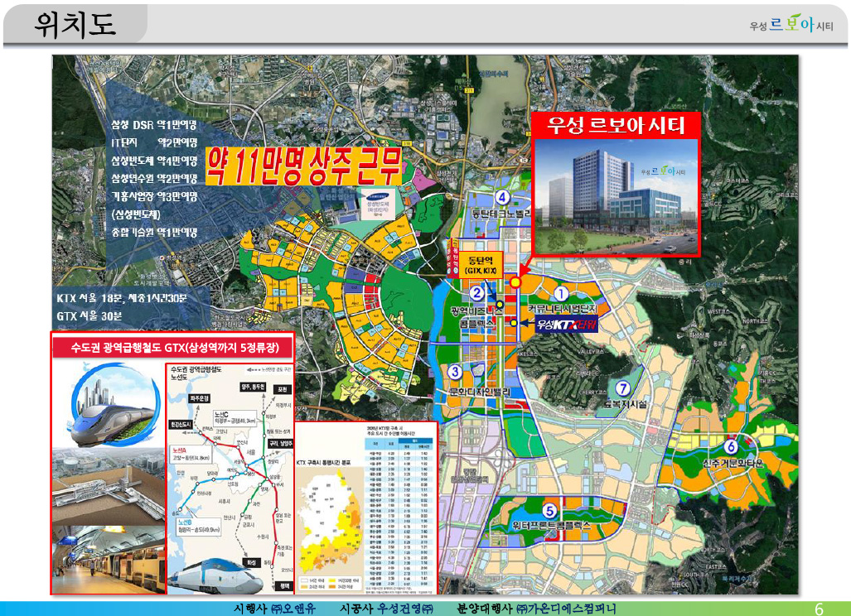This screenshot has width=851, height=616.
Task: Click the 구리, 남양주 label on route map
Action: click(281, 443)
